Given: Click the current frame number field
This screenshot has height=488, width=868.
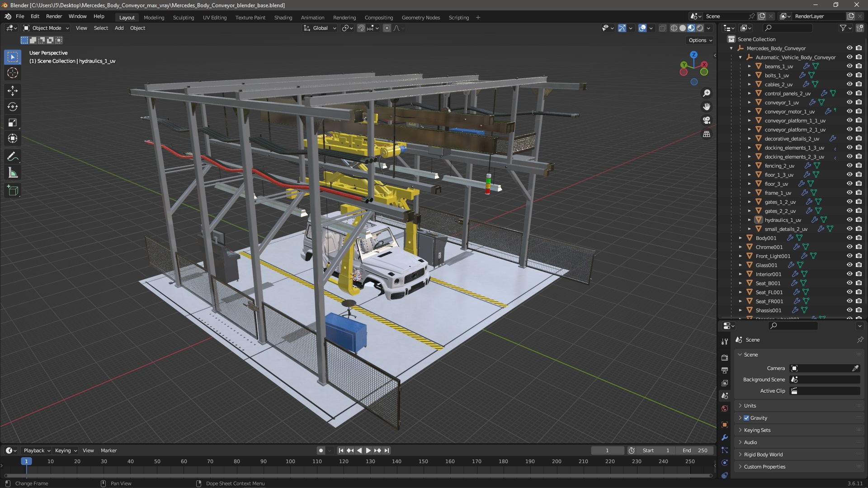Looking at the screenshot, I should [608, 450].
